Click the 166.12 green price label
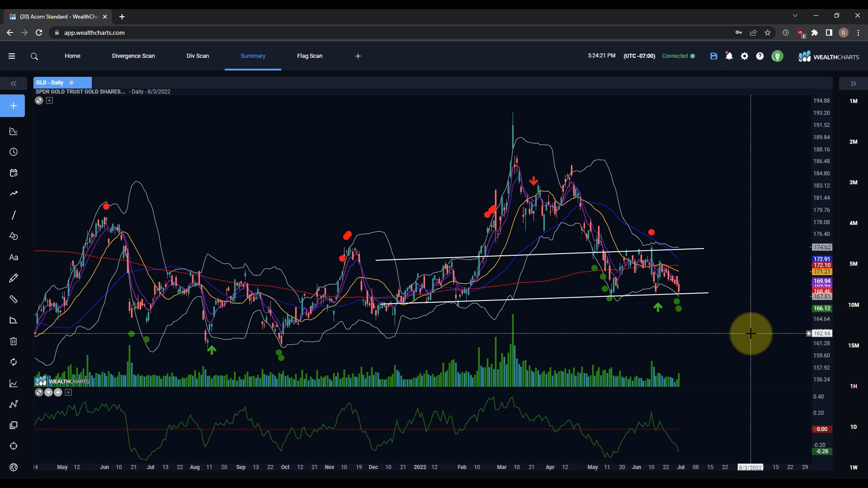This screenshot has height=488, width=868. pyautogui.click(x=822, y=309)
